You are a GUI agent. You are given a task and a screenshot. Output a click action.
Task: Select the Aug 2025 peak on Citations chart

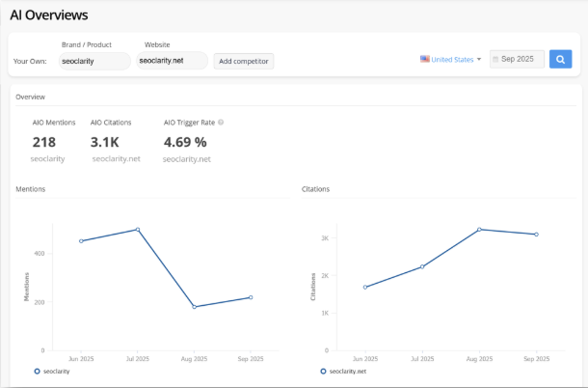pyautogui.click(x=479, y=230)
